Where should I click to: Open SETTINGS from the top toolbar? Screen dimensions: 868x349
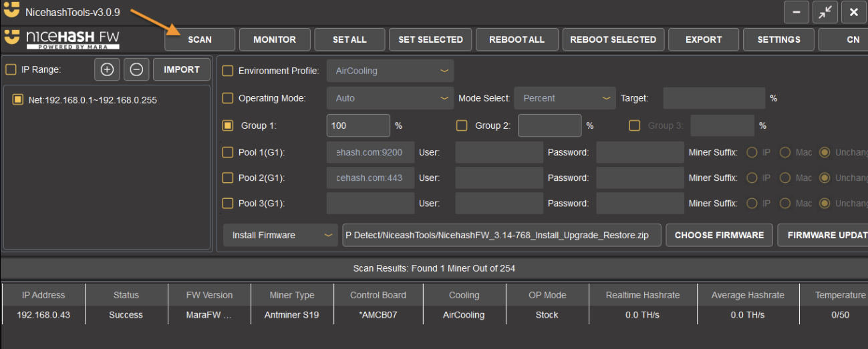click(778, 39)
